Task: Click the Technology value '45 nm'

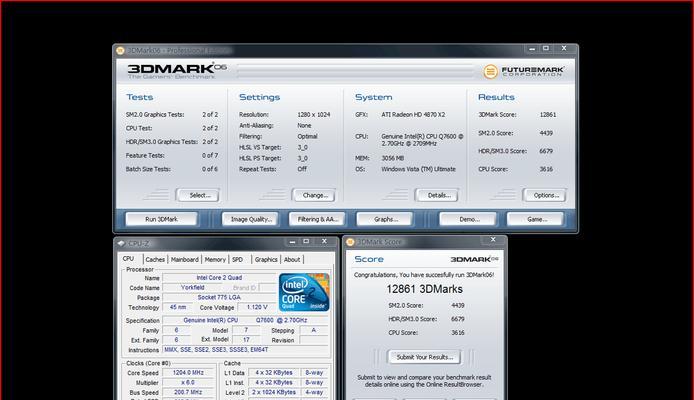Action: 178,307
